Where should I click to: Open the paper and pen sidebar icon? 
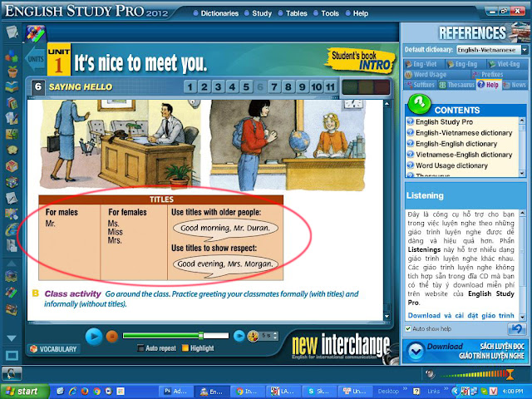click(12, 198)
